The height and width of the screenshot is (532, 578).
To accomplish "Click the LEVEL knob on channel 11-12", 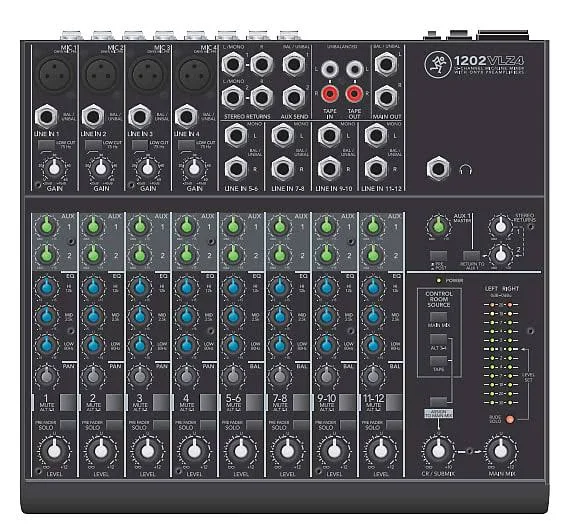I will [381, 451].
